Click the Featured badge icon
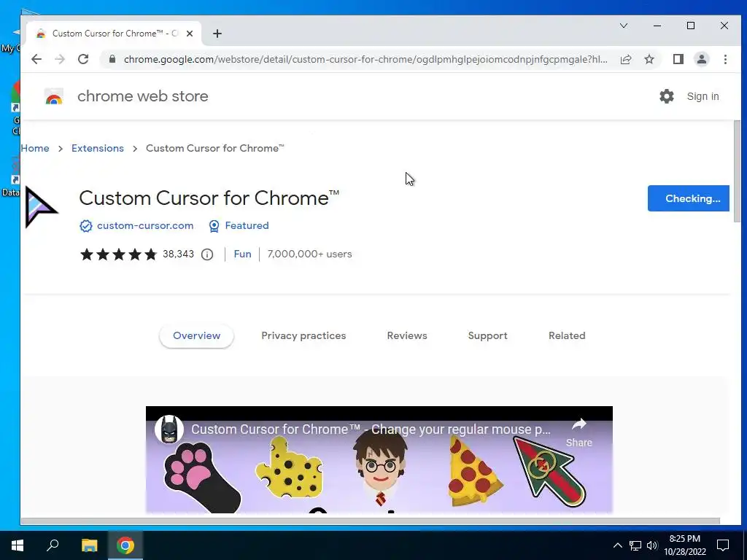The image size is (747, 560). tap(214, 226)
